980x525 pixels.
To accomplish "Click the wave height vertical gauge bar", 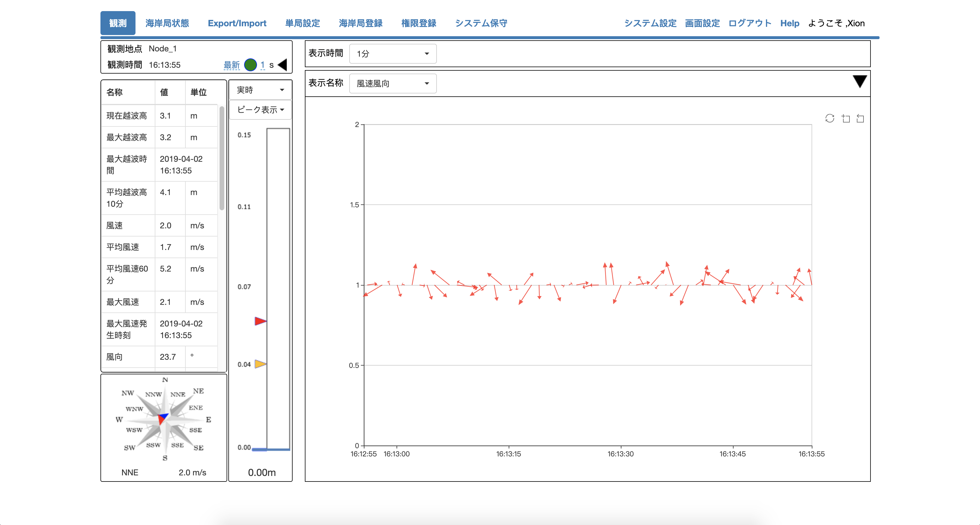I will (x=278, y=289).
